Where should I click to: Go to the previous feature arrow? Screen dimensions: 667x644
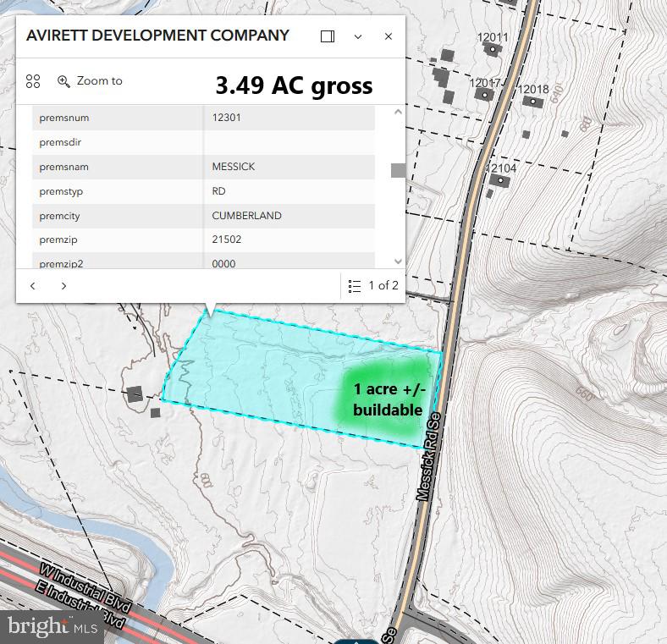[x=33, y=286]
